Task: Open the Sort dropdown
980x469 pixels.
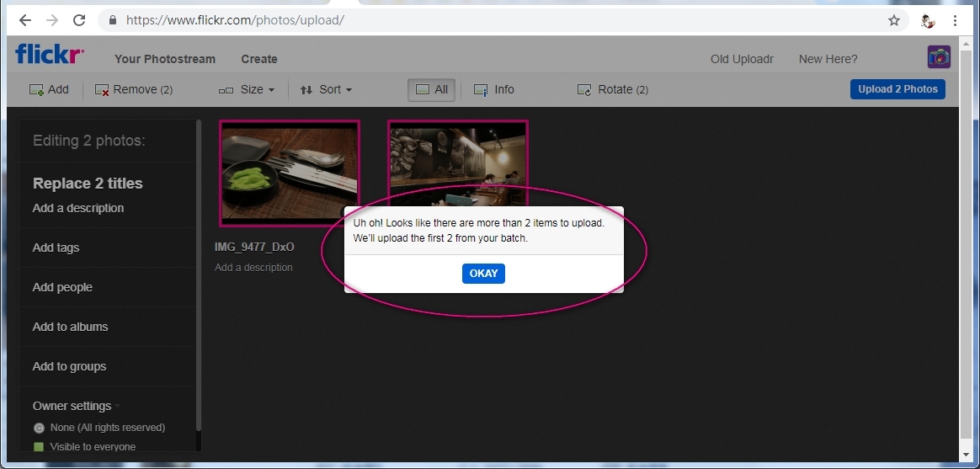Action: click(x=326, y=89)
